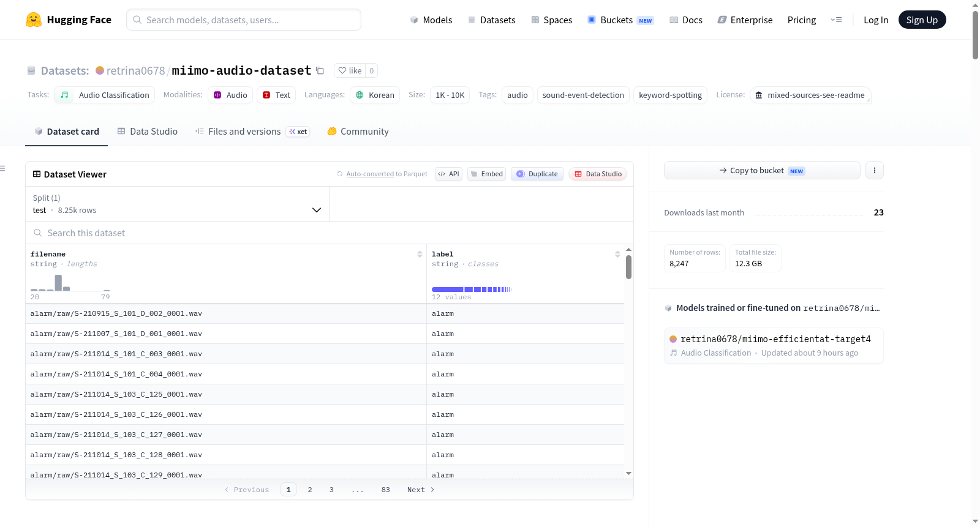Click the label classes distribution bar
Screen dimensions: 980x527
472,289
